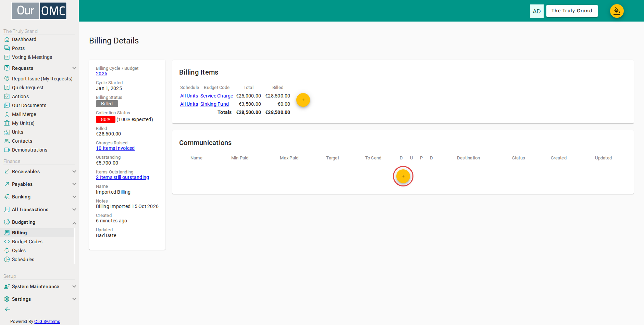Click the Actions checkmark icon
Viewport: 644px width, 325px height.
(7, 96)
